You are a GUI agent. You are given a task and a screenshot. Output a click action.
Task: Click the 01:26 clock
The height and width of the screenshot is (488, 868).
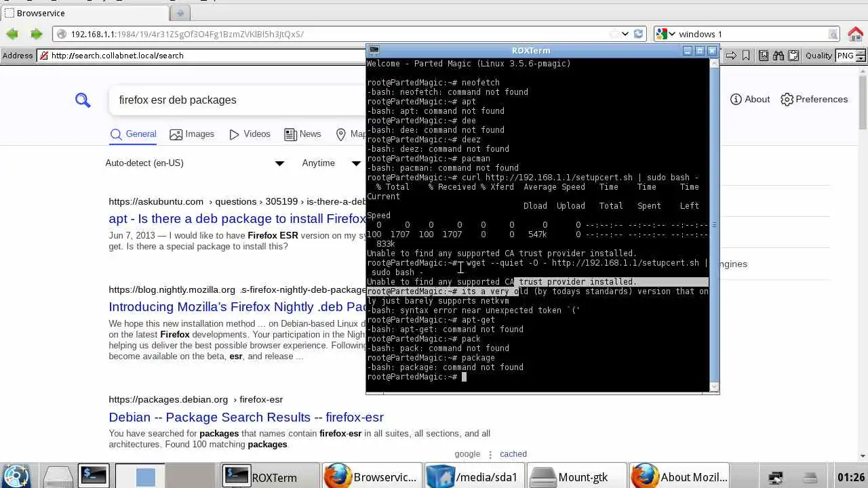coord(851,478)
